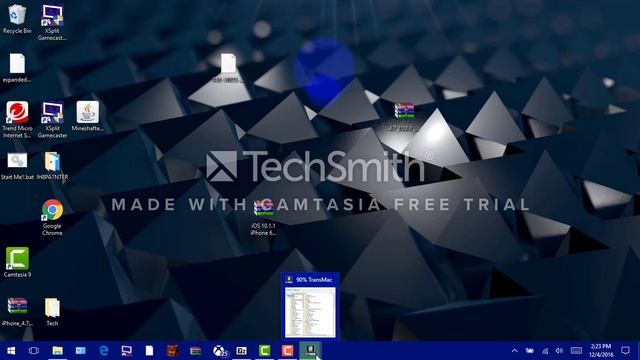Open the Recycle Bin desktop icon

(x=17, y=19)
